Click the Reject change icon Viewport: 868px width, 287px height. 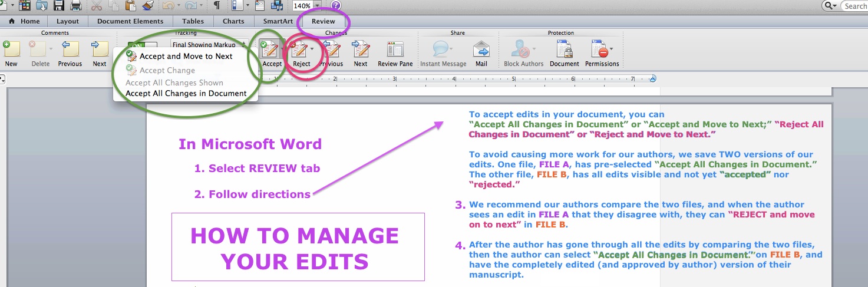[300, 50]
